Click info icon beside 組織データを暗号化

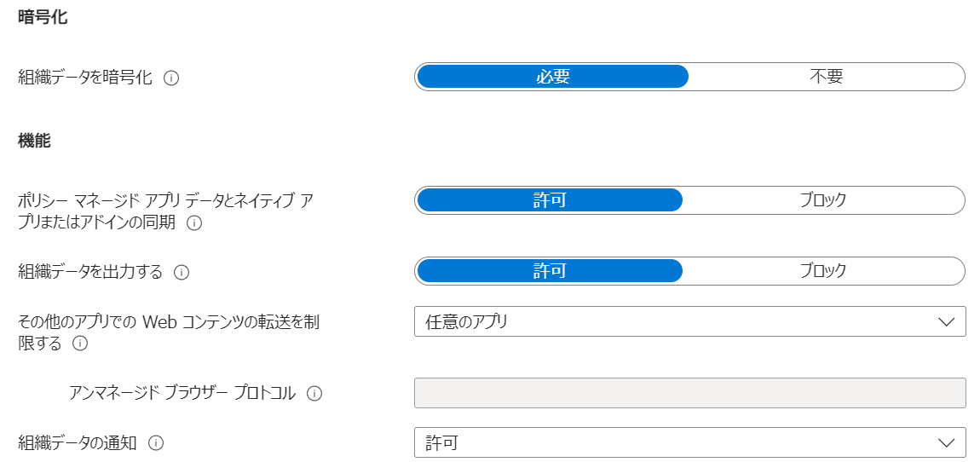(171, 78)
